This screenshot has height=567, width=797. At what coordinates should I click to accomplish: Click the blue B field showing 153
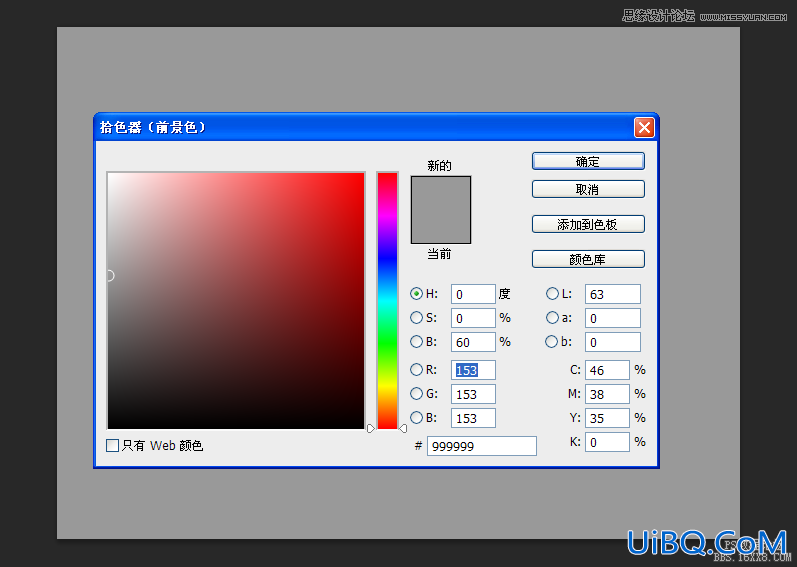pyautogui.click(x=473, y=418)
